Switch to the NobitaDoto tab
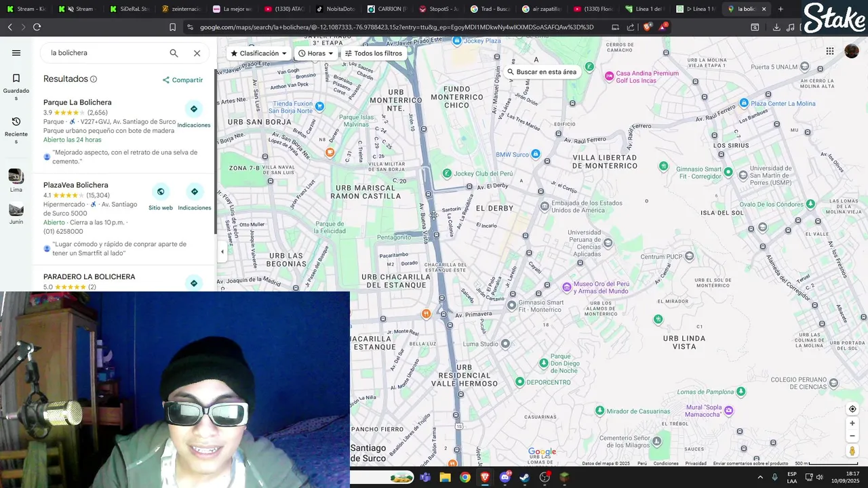The height and width of the screenshot is (488, 868). [335, 9]
